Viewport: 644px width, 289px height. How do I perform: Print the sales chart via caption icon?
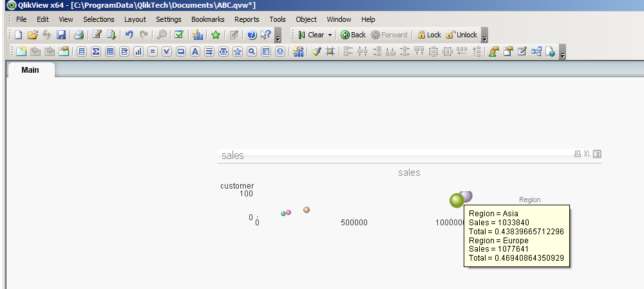click(x=577, y=154)
